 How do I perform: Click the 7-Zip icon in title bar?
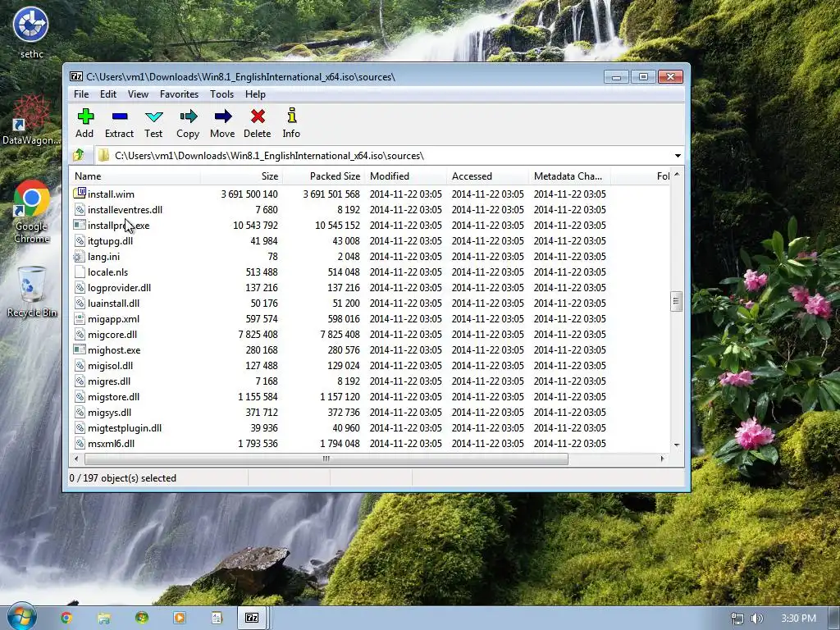click(76, 76)
